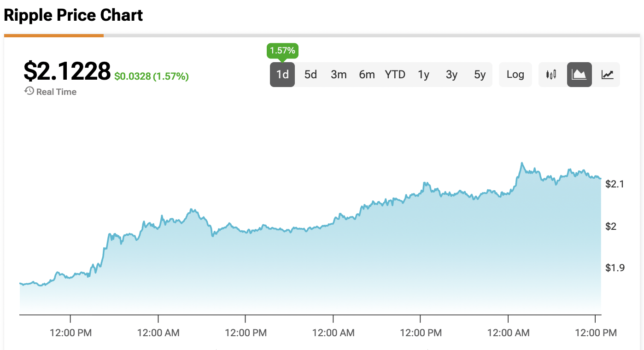Click the $2.1228 current price
Image resolution: width=644 pixels, height=350 pixels.
(67, 71)
